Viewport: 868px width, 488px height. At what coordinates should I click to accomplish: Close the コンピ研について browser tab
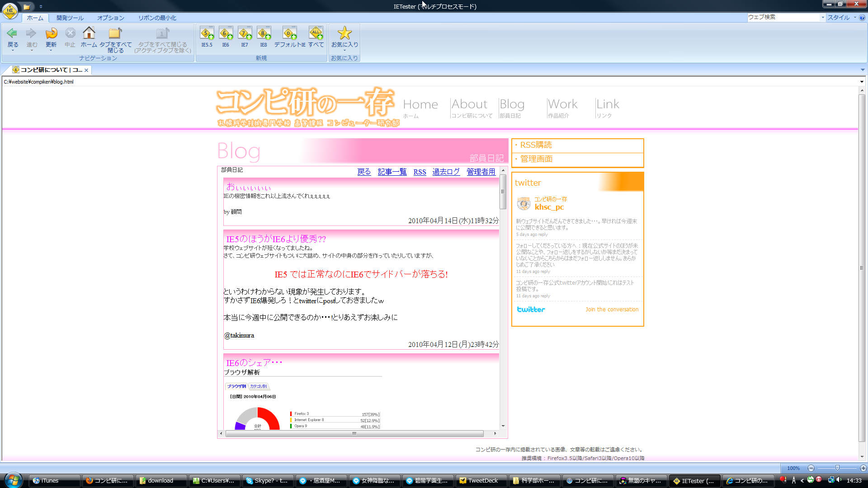pos(86,70)
